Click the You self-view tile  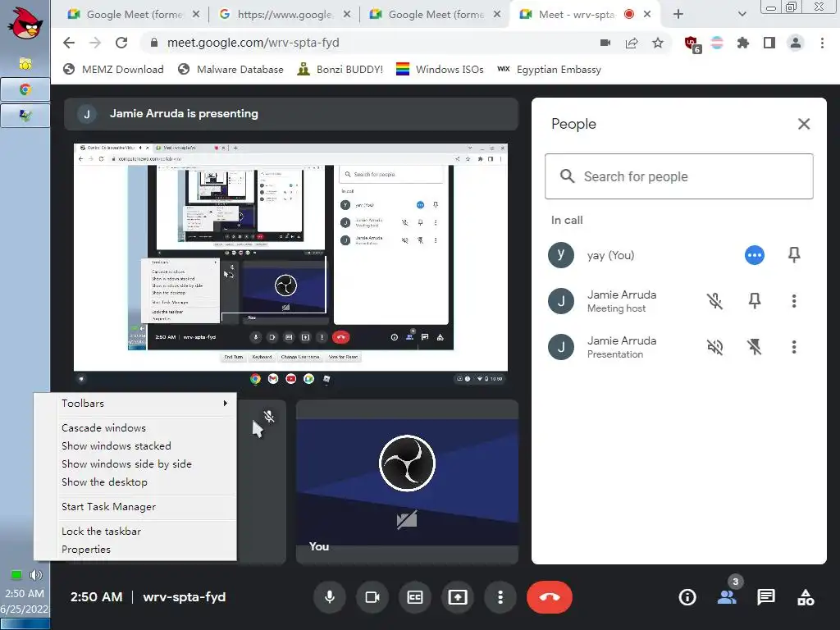click(407, 482)
